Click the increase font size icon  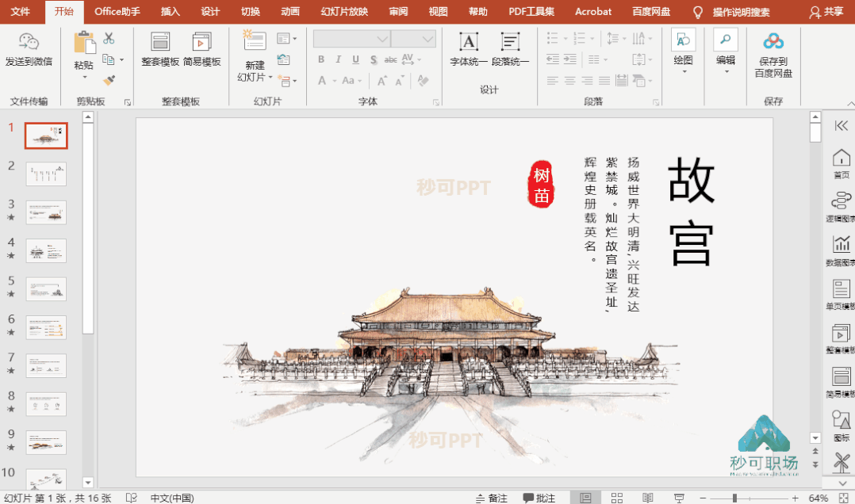[x=382, y=81]
